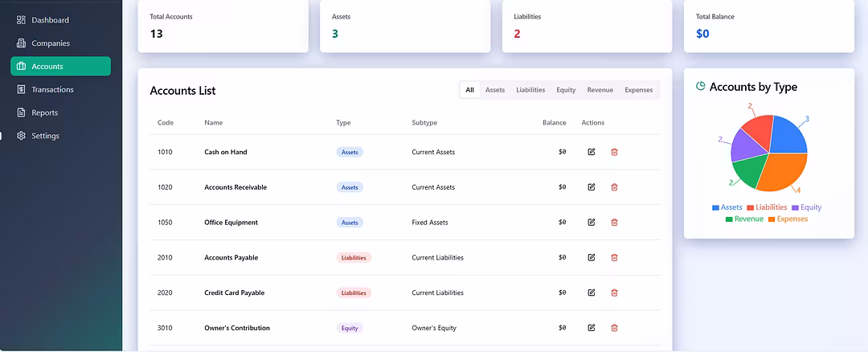
Task: Select the Revenue filter tab
Action: [x=600, y=90]
